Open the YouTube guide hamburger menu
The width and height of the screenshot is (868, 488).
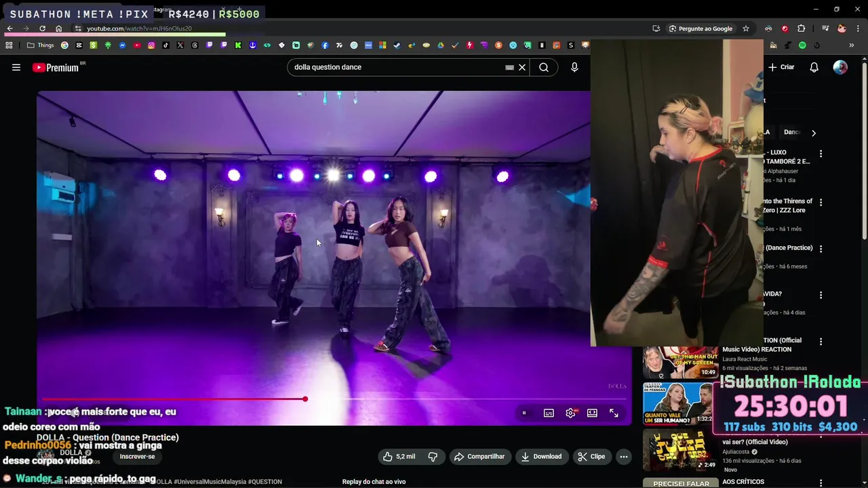(x=16, y=67)
